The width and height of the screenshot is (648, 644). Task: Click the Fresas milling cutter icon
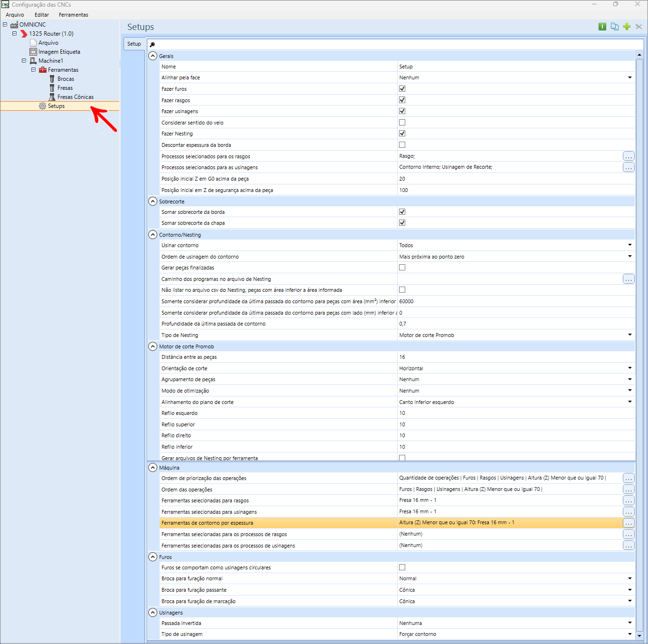[x=52, y=88]
